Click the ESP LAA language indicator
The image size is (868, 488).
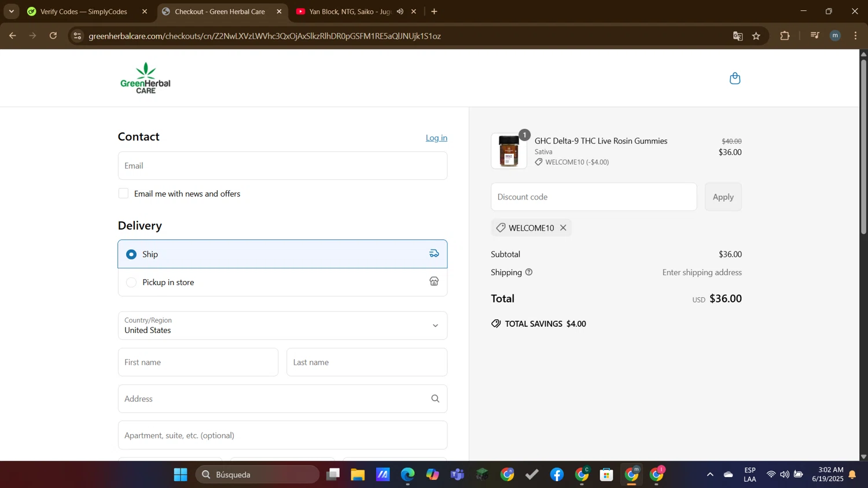click(750, 475)
